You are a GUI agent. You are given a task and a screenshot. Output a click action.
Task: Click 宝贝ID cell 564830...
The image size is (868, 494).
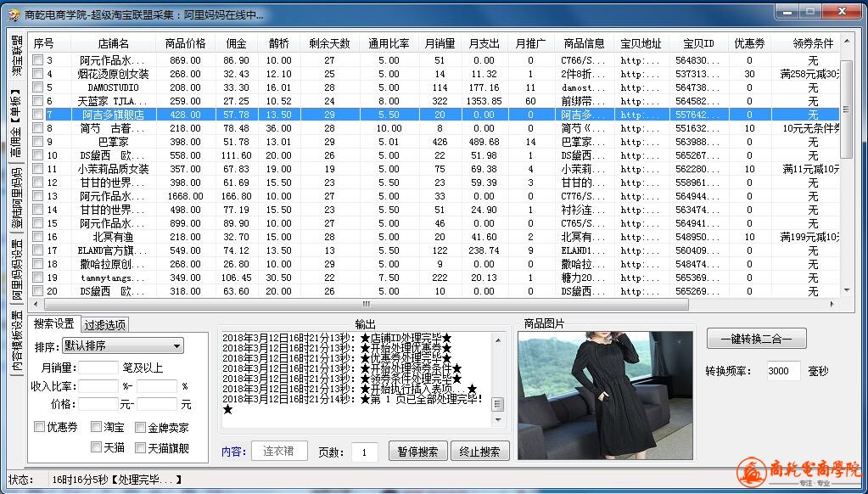coord(697,60)
